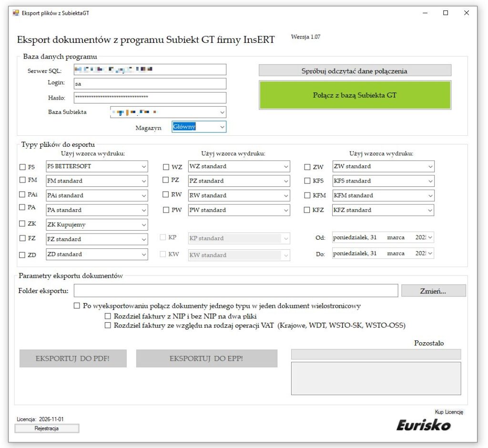Maximize the Eksport plików window
This screenshot has width=488, height=448.
pos(446,13)
